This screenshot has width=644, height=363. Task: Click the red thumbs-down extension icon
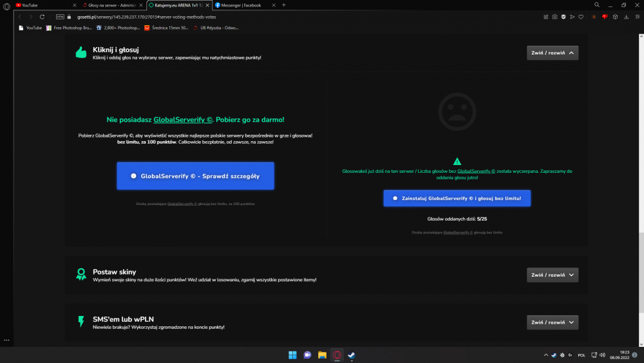point(605,17)
